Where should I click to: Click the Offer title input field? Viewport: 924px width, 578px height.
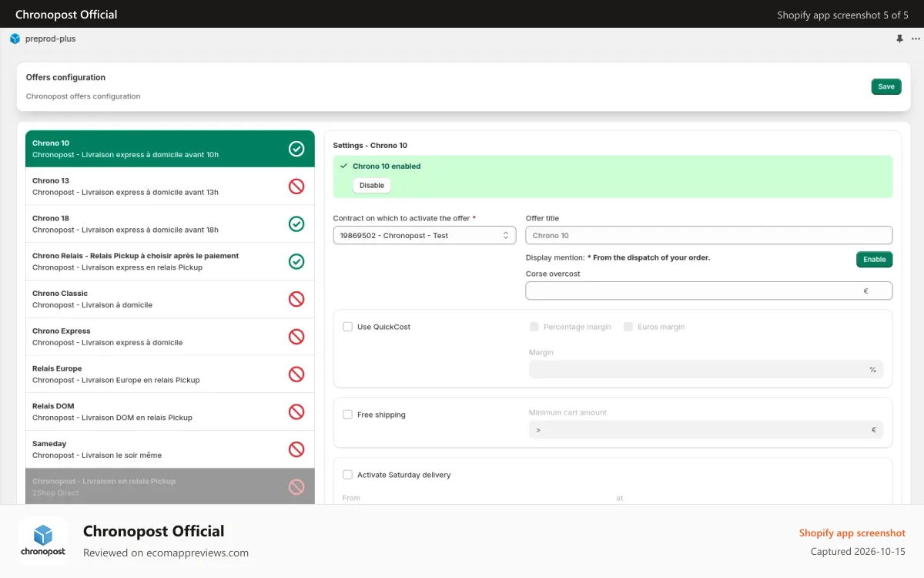[709, 235]
